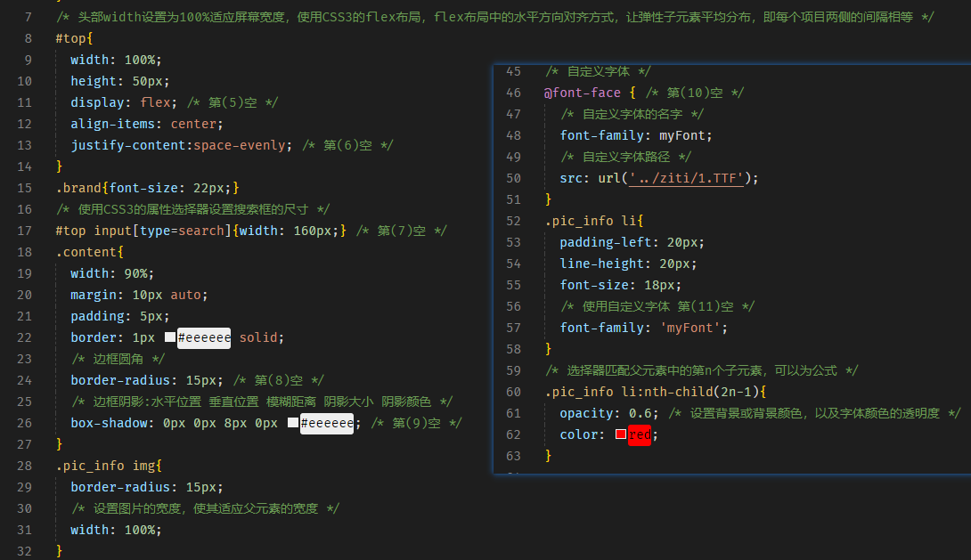Click '#top input[type=search]' selector
Screen dimensions: 971x560
[x=143, y=231]
